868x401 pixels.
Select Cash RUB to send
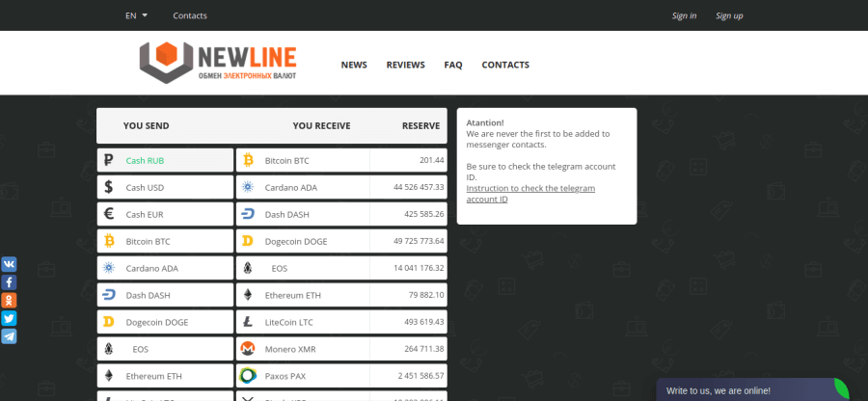click(x=165, y=160)
